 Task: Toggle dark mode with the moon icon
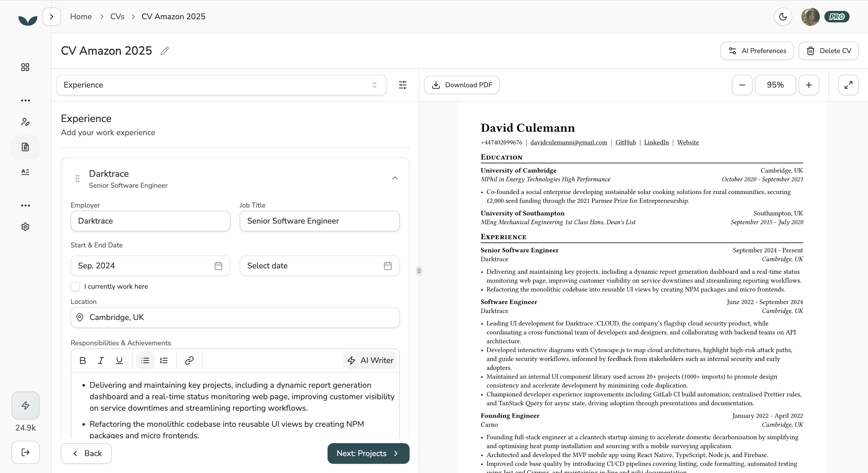(782, 17)
